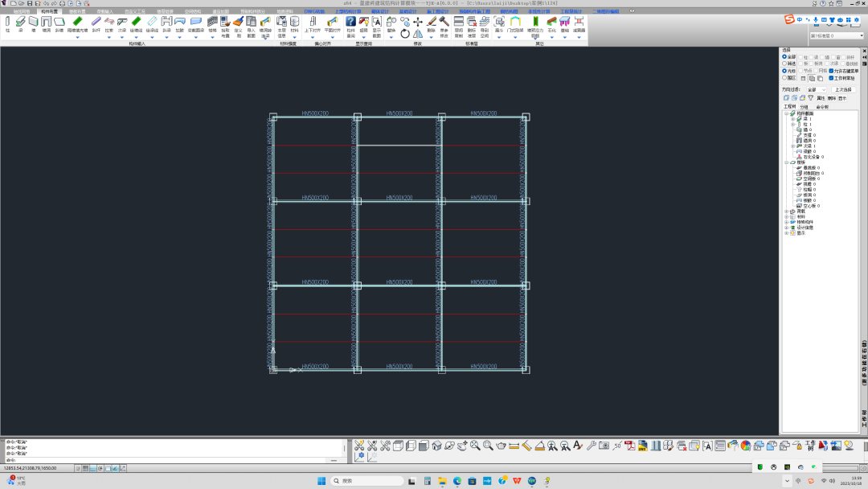Image resolution: width=868 pixels, height=489 pixels.
Task: Open Microsoft Edge from the taskbar
Action: tap(457, 481)
